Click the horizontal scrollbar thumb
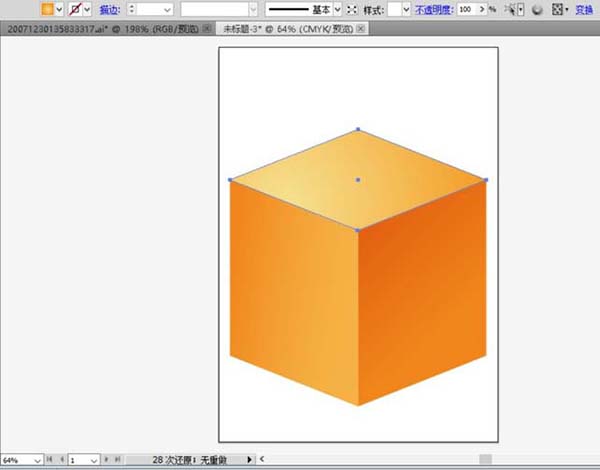Image resolution: width=600 pixels, height=470 pixels. coord(486,459)
